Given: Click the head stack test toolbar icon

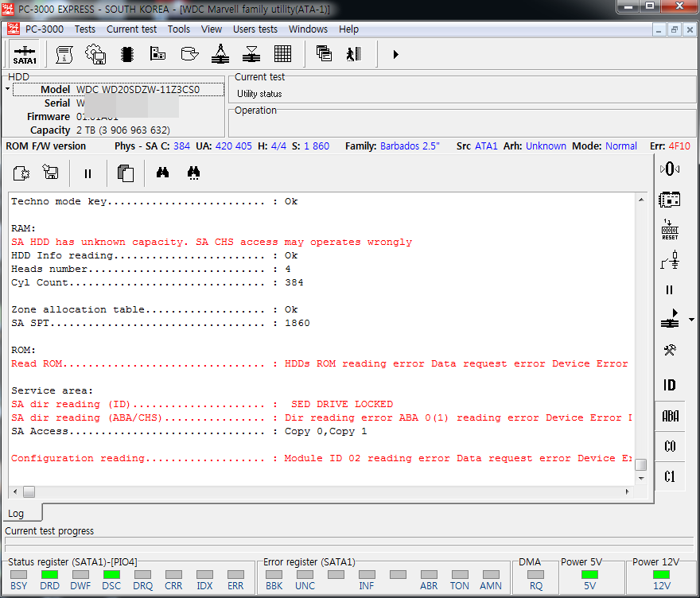Looking at the screenshot, I should coord(220,54).
